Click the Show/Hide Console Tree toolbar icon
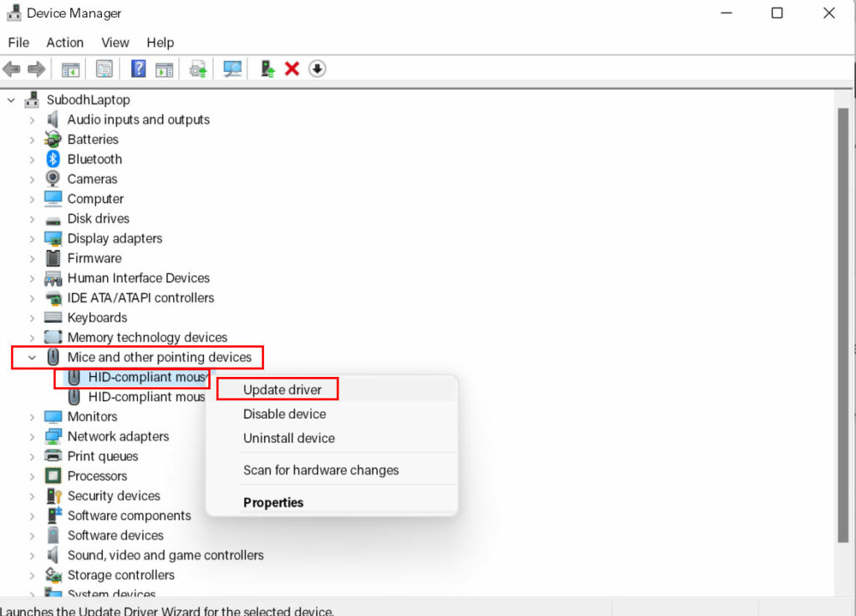 click(x=70, y=69)
